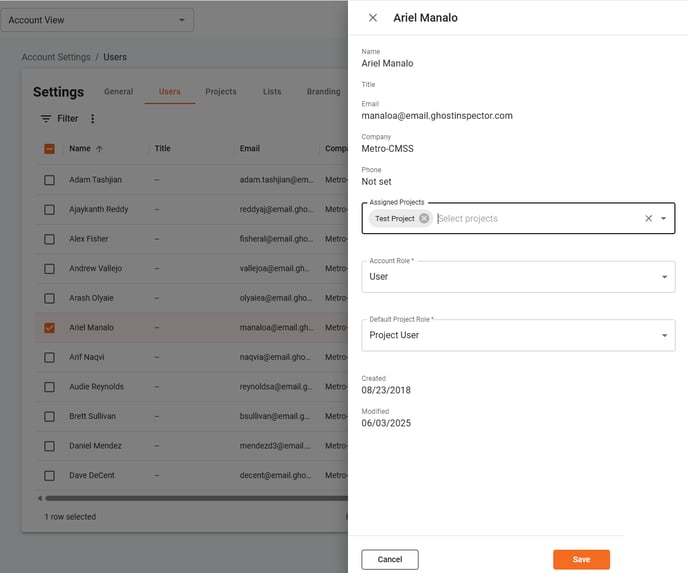Select the Adam Tashjian checkbox

(50, 180)
